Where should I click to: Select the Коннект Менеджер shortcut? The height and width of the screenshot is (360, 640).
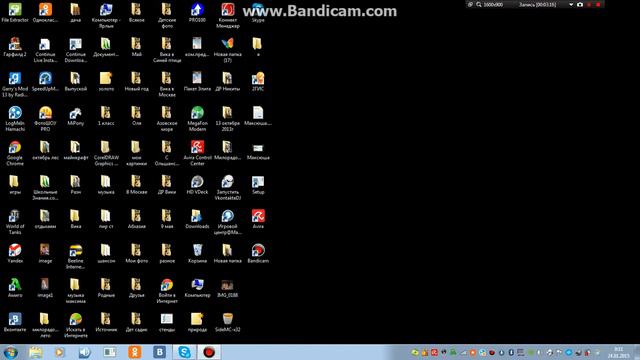227,15
